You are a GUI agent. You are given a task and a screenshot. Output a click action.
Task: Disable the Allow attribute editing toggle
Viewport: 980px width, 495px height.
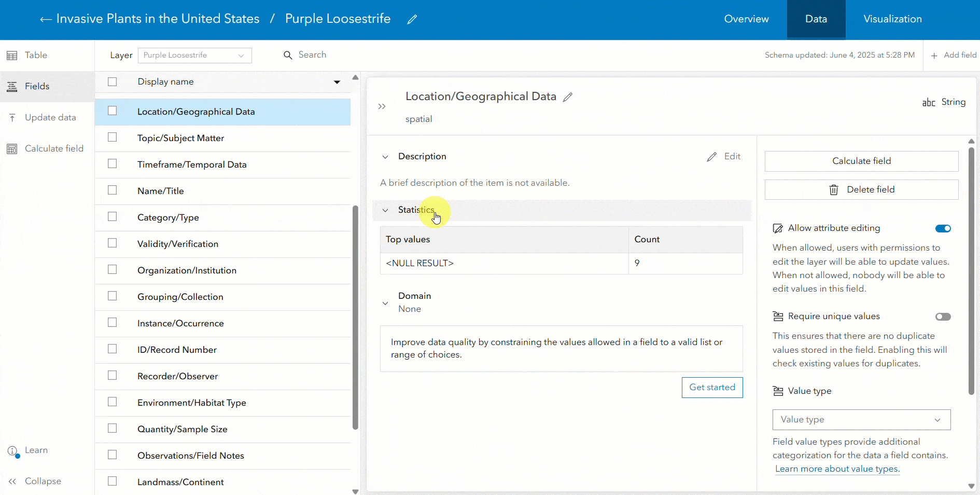pyautogui.click(x=943, y=229)
